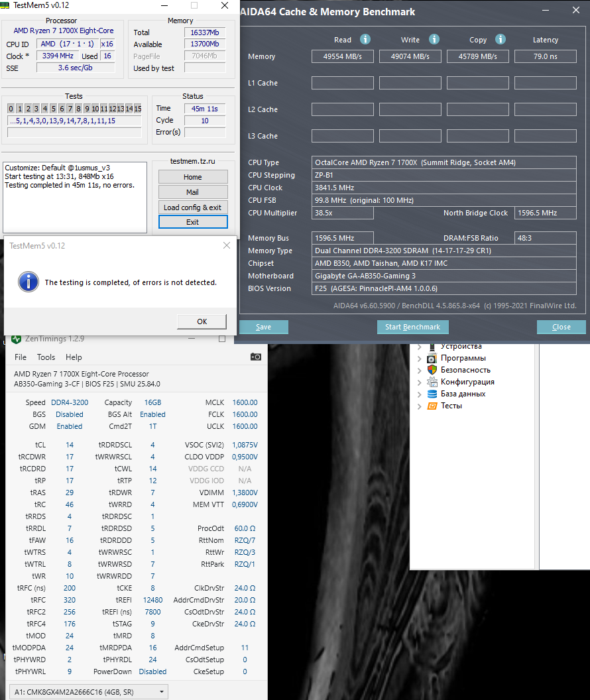This screenshot has height=700, width=590.
Task: Click the Exit button in TestMem5
Action: 193,222
